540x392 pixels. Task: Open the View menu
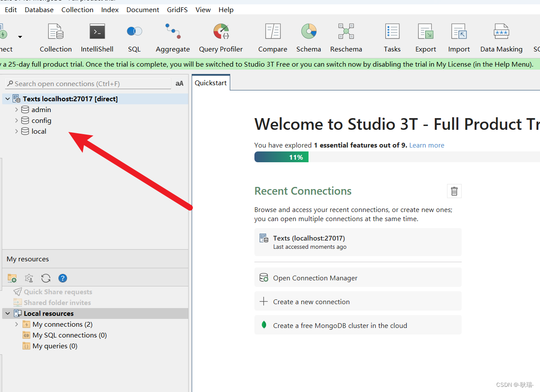(x=203, y=10)
